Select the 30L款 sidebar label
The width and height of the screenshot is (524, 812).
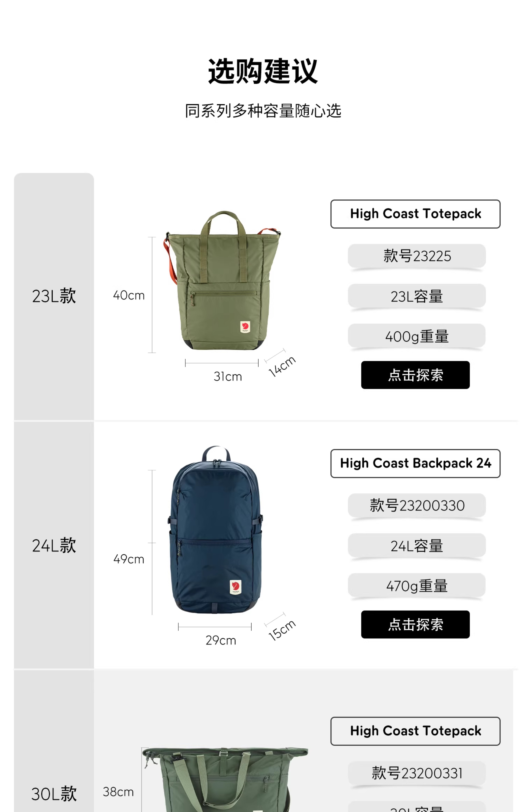click(54, 794)
